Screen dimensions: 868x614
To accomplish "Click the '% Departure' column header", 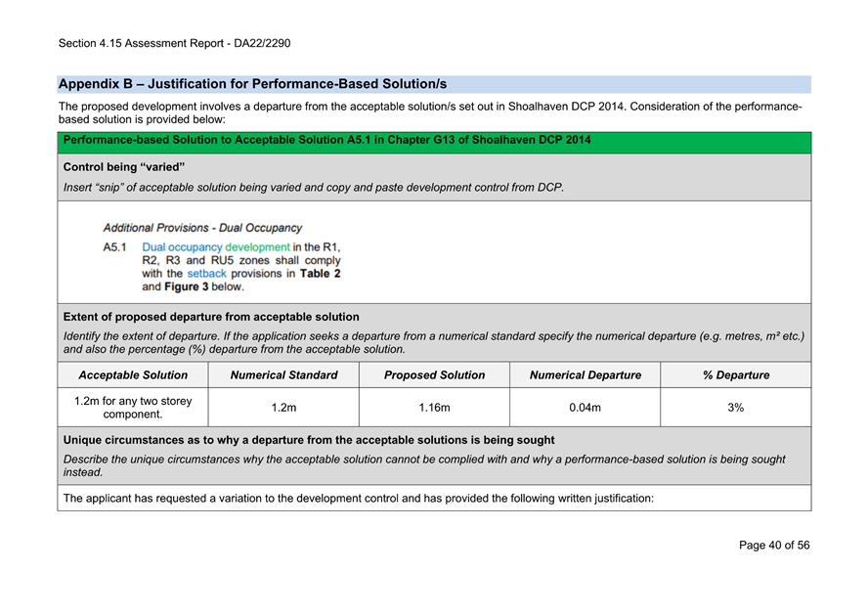I will (736, 375).
